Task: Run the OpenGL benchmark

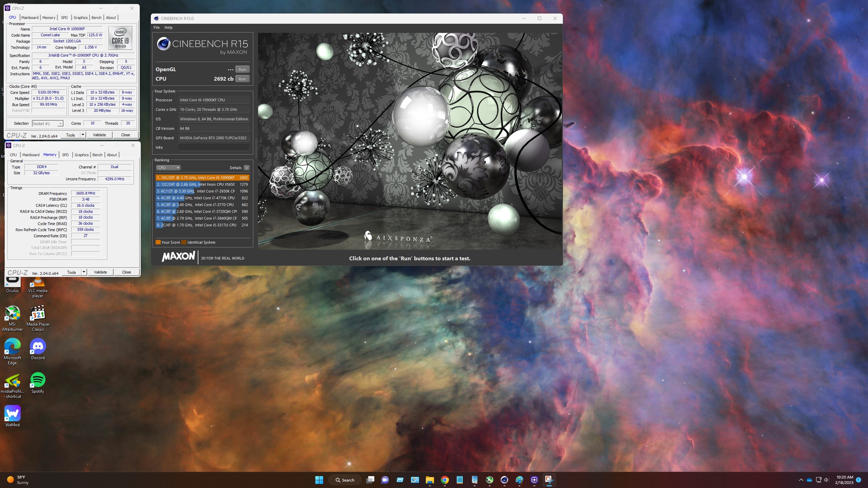Action: coord(242,69)
